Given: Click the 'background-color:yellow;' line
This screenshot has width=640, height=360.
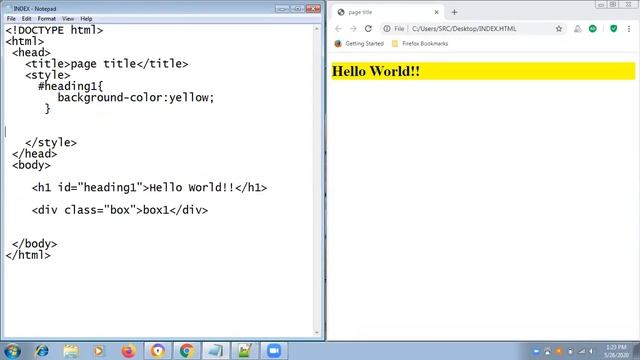Looking at the screenshot, I should (x=136, y=97).
